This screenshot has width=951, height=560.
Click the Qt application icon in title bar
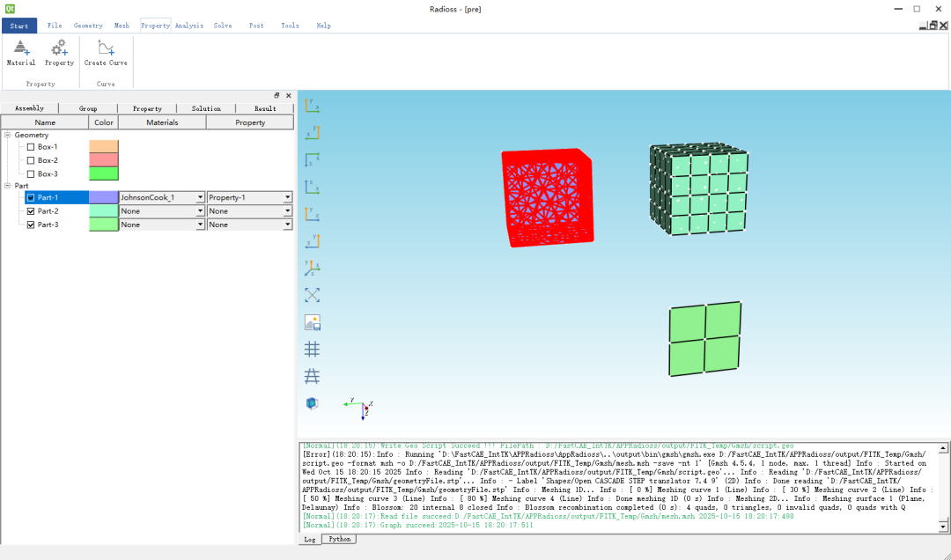(9, 9)
